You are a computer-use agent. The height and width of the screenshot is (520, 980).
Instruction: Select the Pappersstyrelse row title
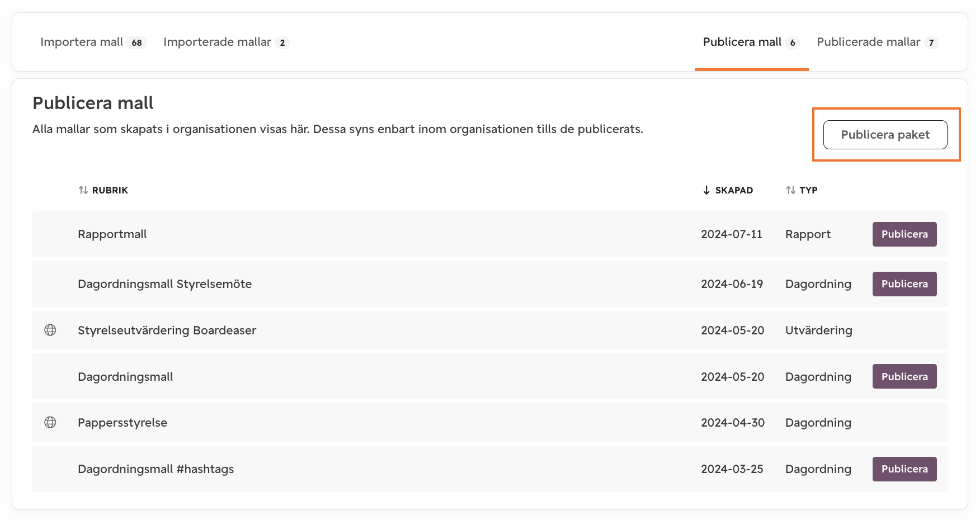(123, 423)
